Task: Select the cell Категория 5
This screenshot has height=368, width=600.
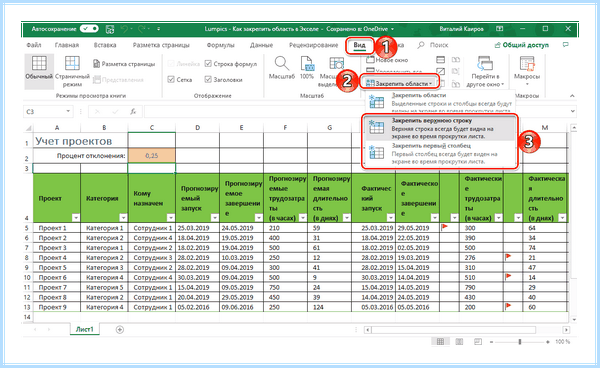Action: point(104,287)
